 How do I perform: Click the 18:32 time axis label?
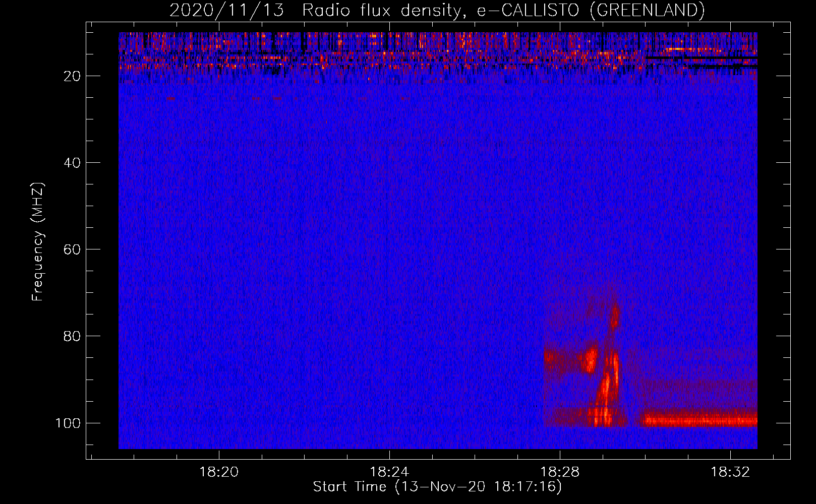pos(730,472)
